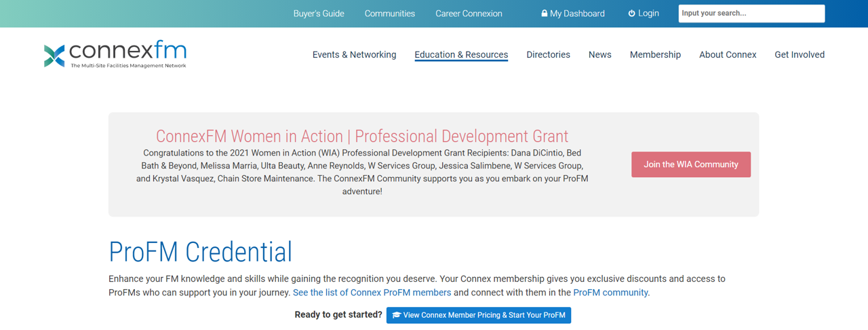Go to Communities in top bar
This screenshot has width=868, height=330.
(x=390, y=14)
